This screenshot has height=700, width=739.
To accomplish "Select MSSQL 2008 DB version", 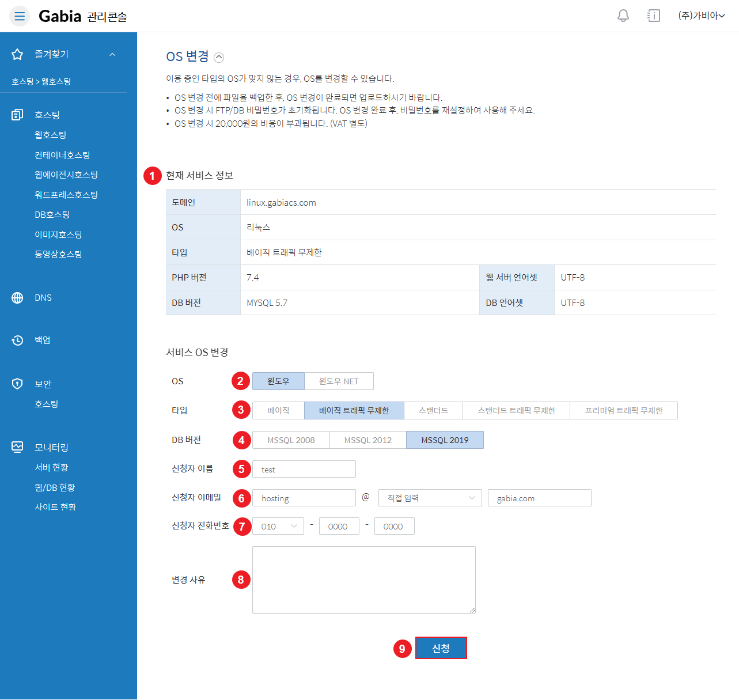I will coord(291,440).
